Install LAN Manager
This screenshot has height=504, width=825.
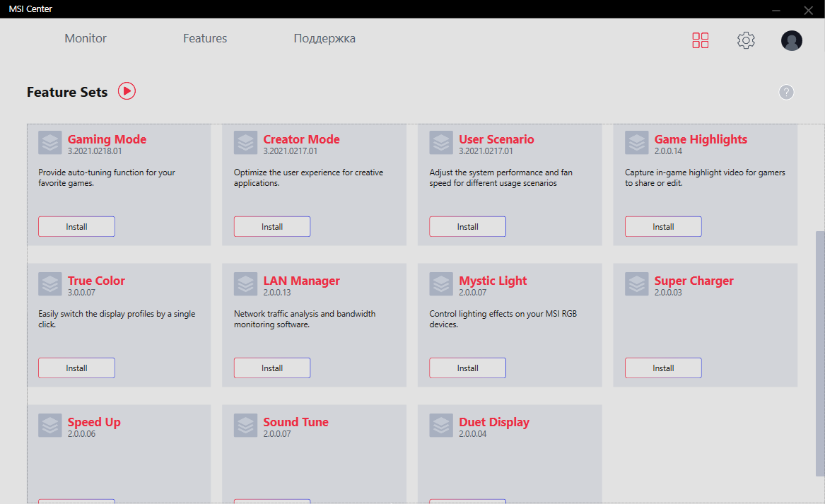(272, 368)
